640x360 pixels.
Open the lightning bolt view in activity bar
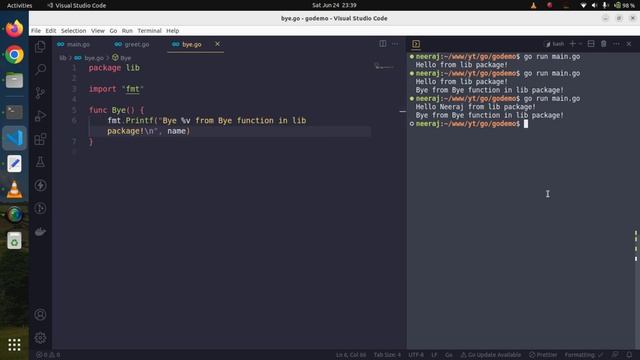point(40,185)
